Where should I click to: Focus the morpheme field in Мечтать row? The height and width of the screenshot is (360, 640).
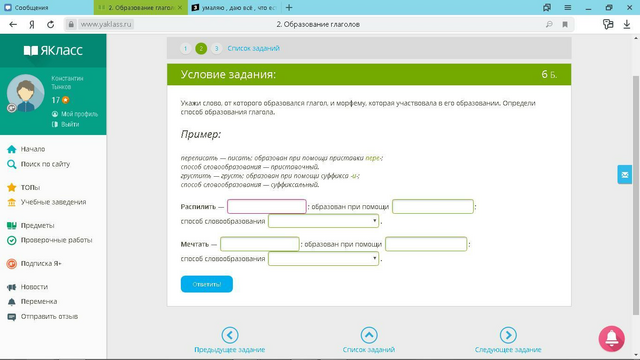click(426, 244)
